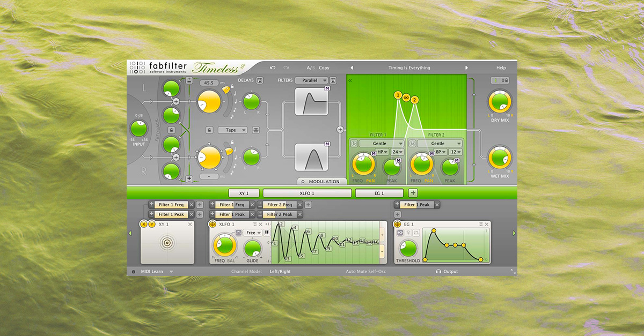Click Auto Mute Self-Osc option

click(x=365, y=272)
